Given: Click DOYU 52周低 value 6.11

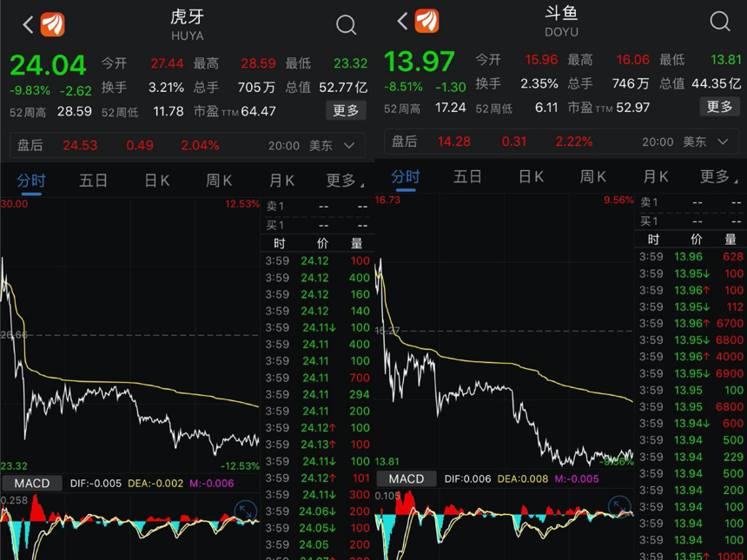Looking at the screenshot, I should pyautogui.click(x=546, y=108).
